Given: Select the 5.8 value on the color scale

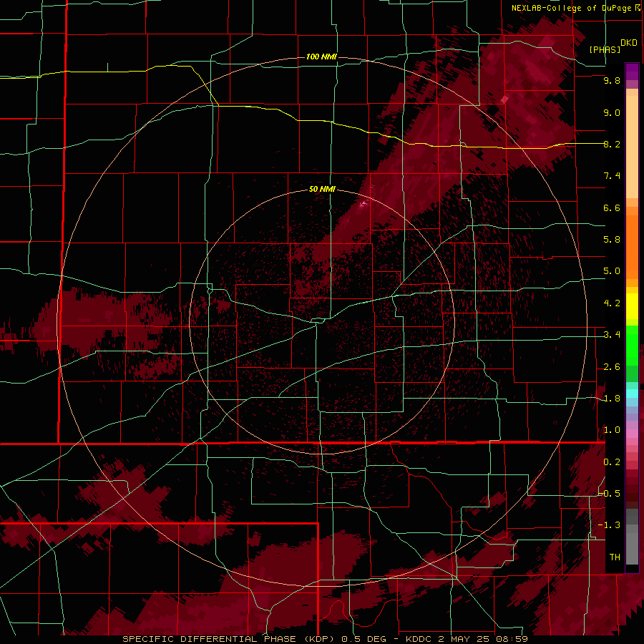Looking at the screenshot, I should (x=612, y=240).
